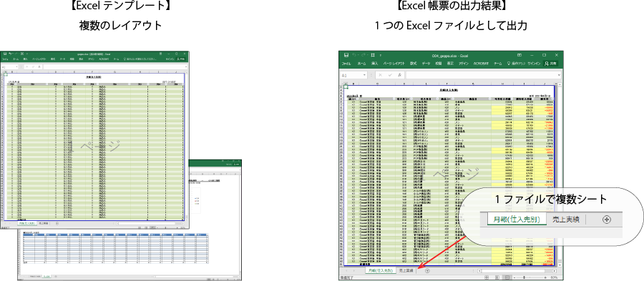644x281 pixels.
Task: Select 月報(仕入先別) sheet tab at output window bottom
Action: [x=381, y=271]
